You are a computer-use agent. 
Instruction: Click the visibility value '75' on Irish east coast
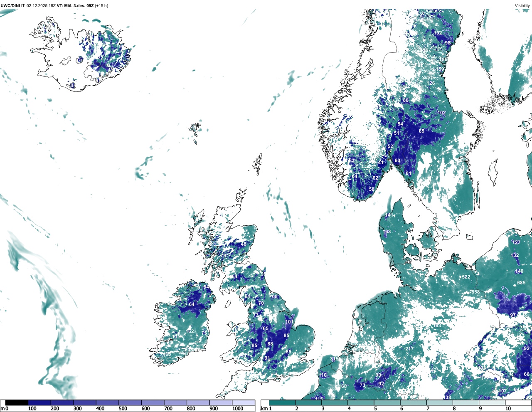204,333
